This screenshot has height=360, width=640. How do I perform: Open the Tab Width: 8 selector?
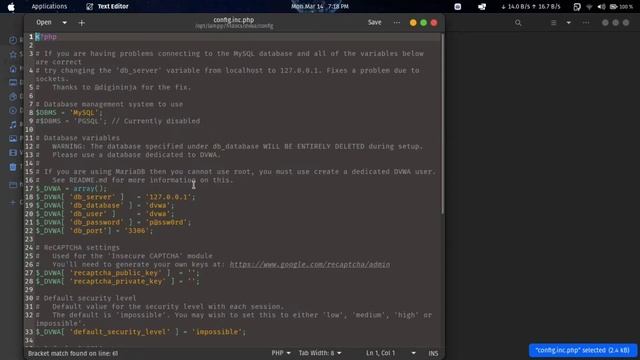point(320,353)
